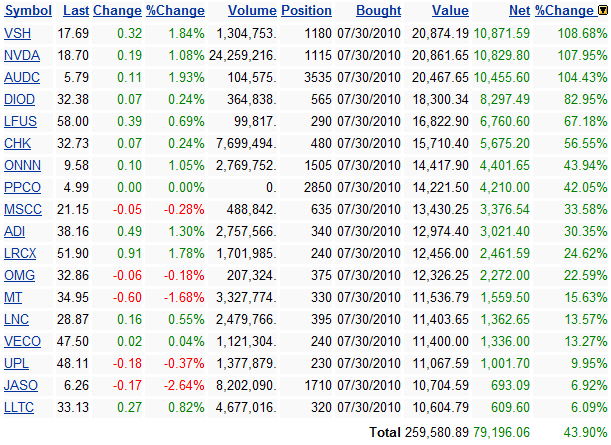Select PPCO net value 4,210.00
This screenshot has height=445, width=611.
coord(505,188)
